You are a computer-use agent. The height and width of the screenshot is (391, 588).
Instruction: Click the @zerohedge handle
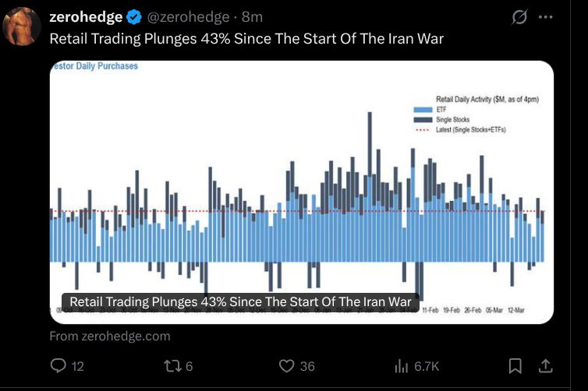point(187,17)
